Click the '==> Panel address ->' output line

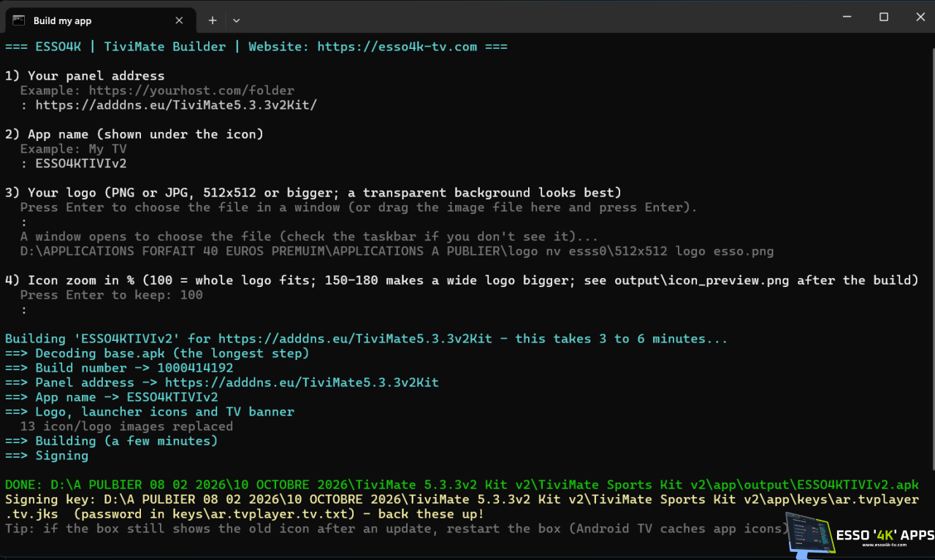pos(222,383)
